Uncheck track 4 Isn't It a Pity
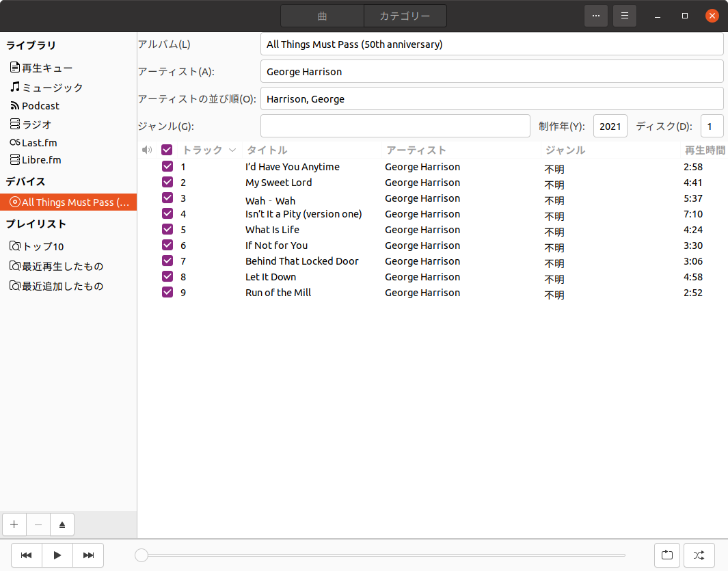Screen dimensions: 728x571 (167, 214)
